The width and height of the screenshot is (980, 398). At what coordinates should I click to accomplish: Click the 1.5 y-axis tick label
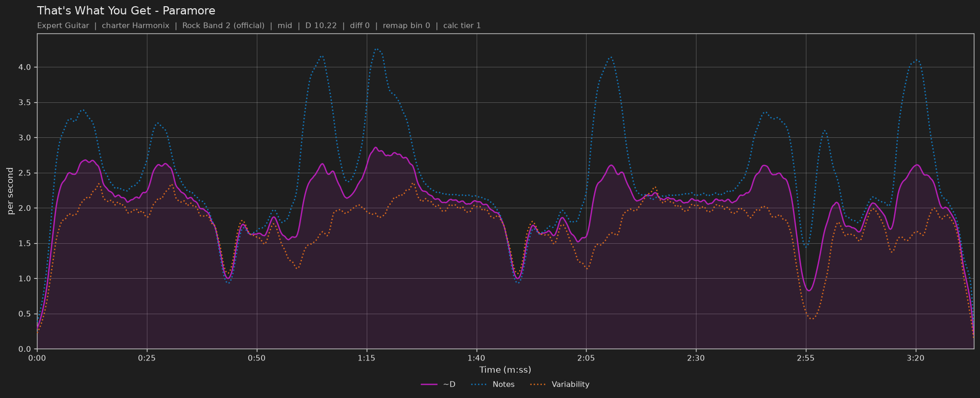pyautogui.click(x=25, y=244)
